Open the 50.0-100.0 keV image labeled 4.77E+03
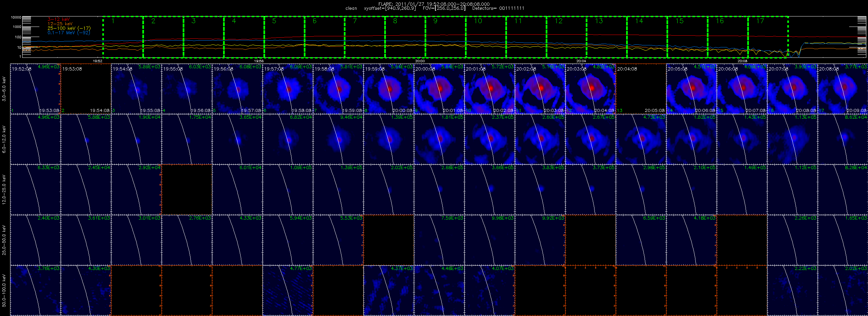 click(x=288, y=291)
